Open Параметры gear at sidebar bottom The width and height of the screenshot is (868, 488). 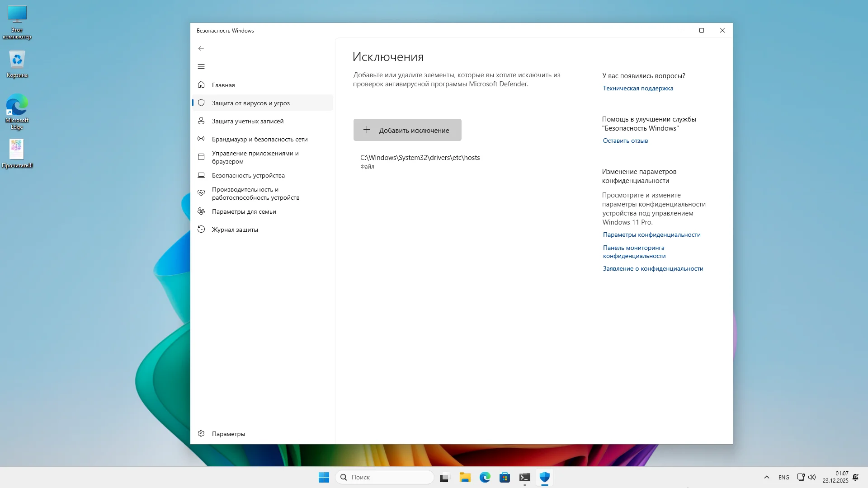pyautogui.click(x=228, y=434)
